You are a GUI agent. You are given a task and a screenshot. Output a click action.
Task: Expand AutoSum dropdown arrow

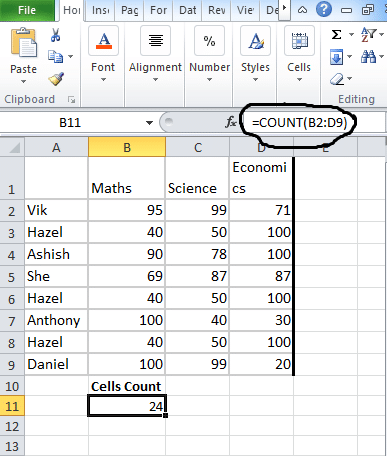pyautogui.click(x=351, y=34)
